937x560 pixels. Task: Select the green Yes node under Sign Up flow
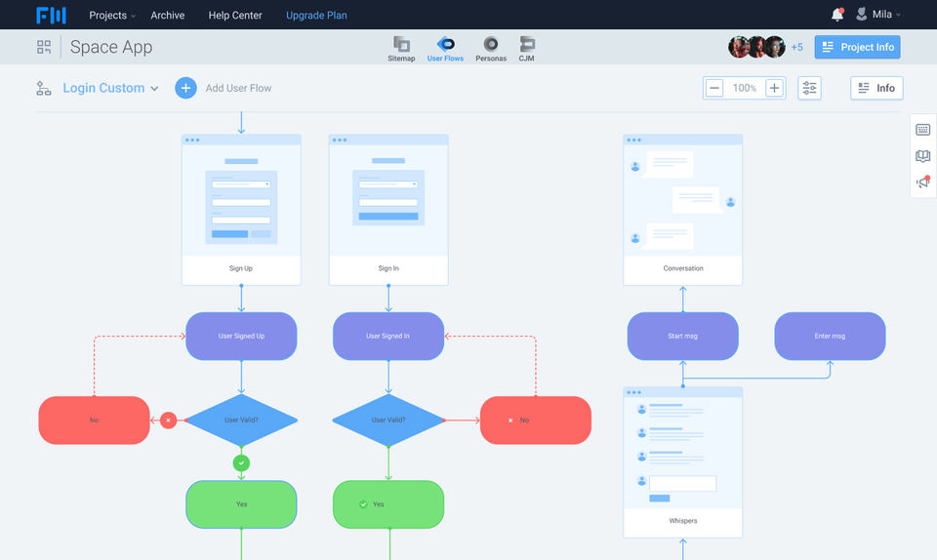coord(241,504)
